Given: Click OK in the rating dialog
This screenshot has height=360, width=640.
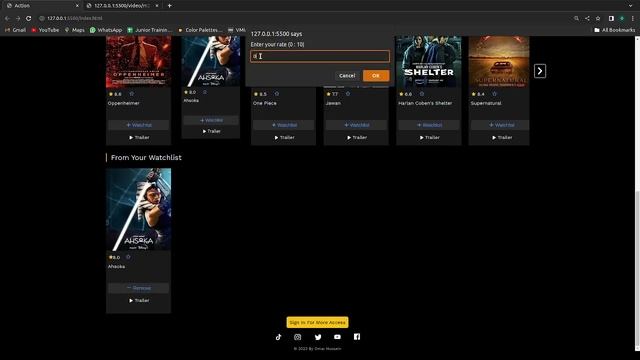Looking at the screenshot, I should (x=376, y=76).
